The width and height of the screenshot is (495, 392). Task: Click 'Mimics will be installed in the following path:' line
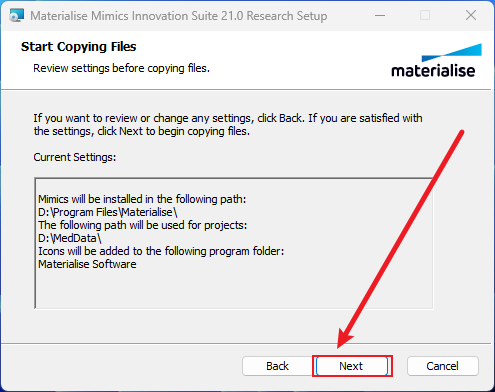point(142,199)
